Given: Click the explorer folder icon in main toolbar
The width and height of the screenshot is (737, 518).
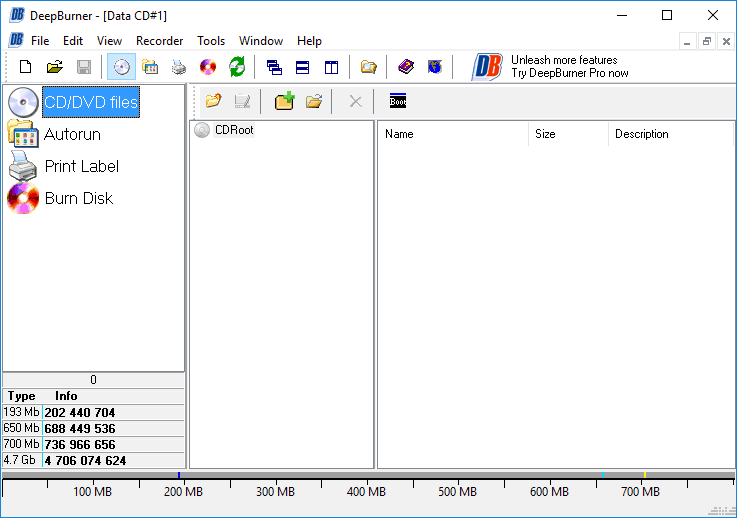Looking at the screenshot, I should pyautogui.click(x=368, y=67).
